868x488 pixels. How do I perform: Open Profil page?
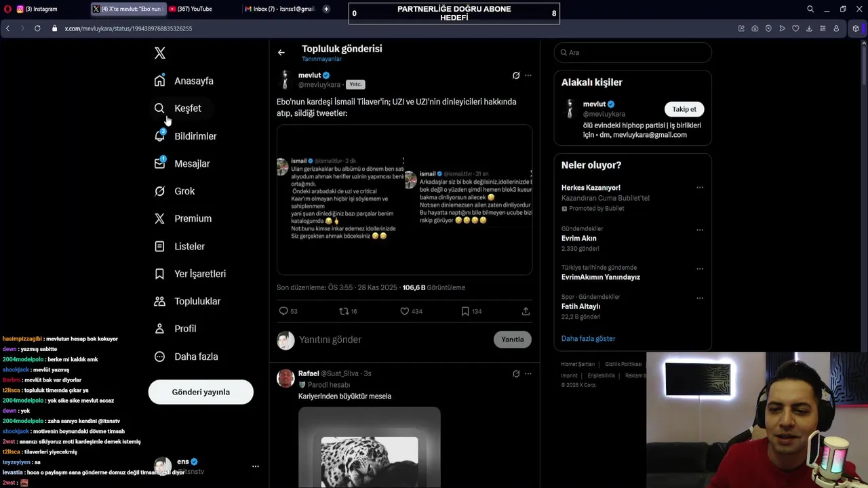pyautogui.click(x=175, y=329)
